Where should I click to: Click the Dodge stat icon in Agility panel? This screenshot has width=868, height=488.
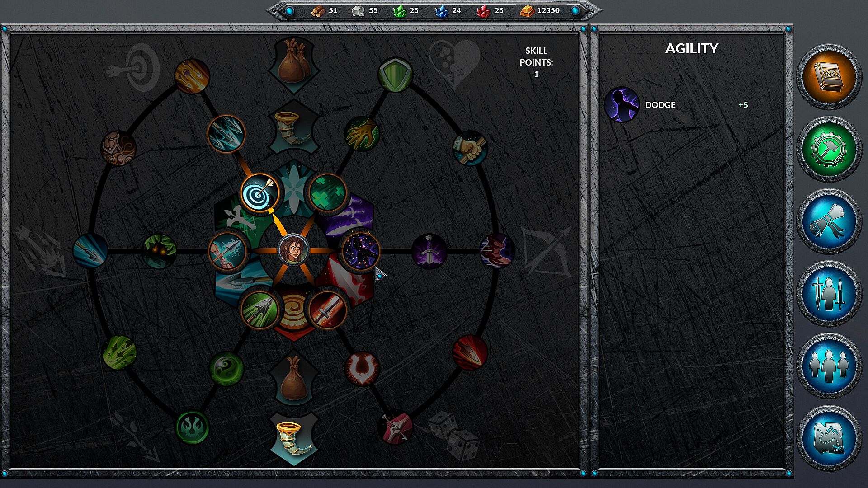(x=622, y=105)
